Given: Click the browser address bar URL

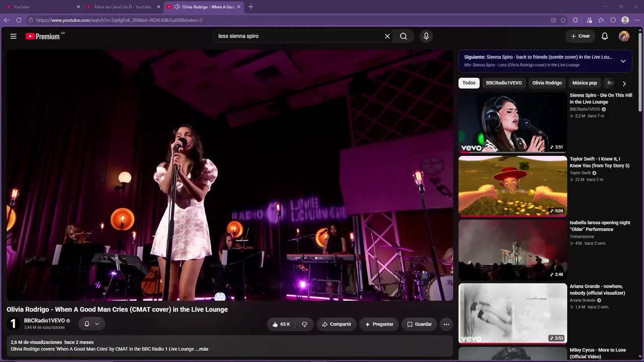Looking at the screenshot, I should click(x=119, y=20).
